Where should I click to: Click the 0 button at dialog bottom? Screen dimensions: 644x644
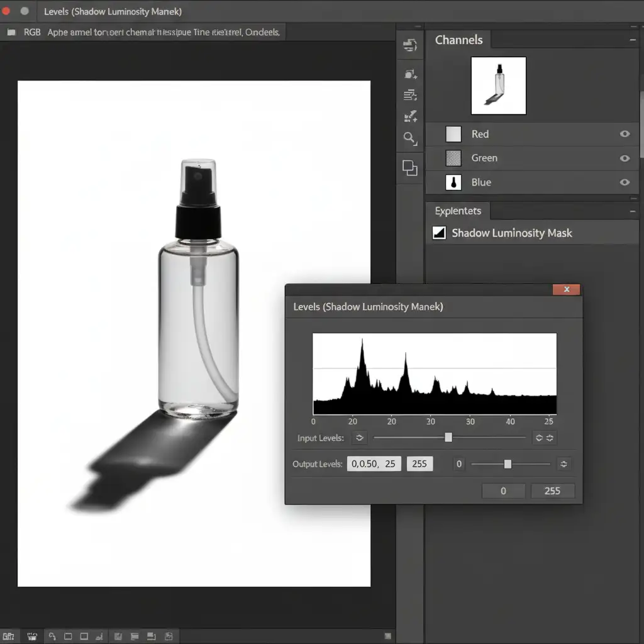pyautogui.click(x=503, y=491)
